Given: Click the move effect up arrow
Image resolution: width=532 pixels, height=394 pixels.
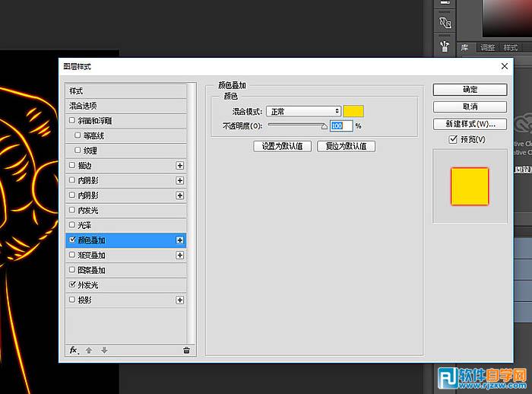Looking at the screenshot, I should pyautogui.click(x=89, y=350).
